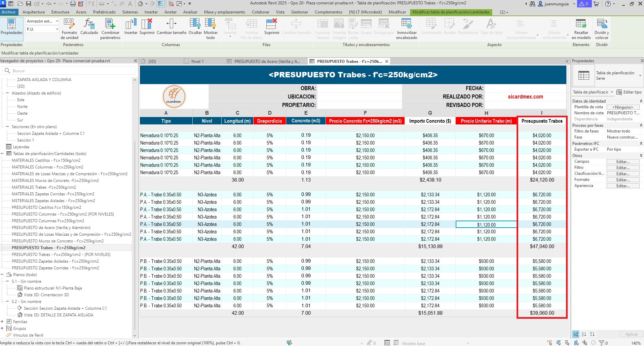
Task: Switch to the Nivel 1 view tab
Action: [197, 62]
